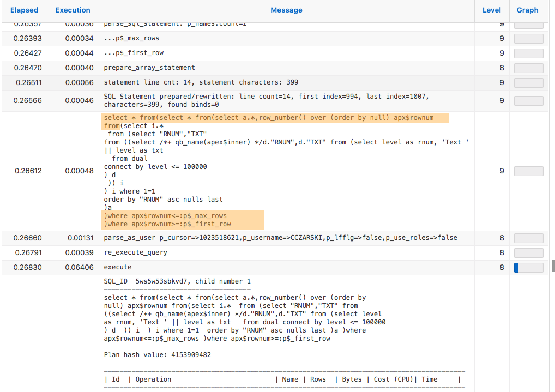Click the prepare_array_statement message

(x=149, y=68)
